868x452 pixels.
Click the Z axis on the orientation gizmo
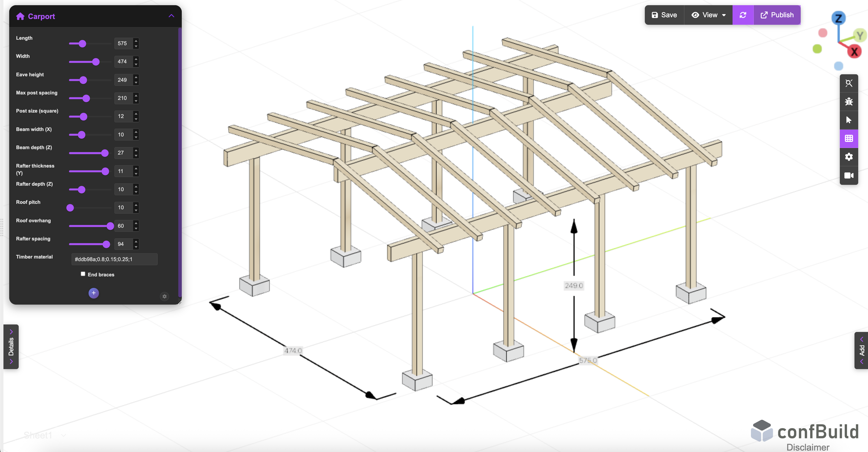click(x=839, y=18)
